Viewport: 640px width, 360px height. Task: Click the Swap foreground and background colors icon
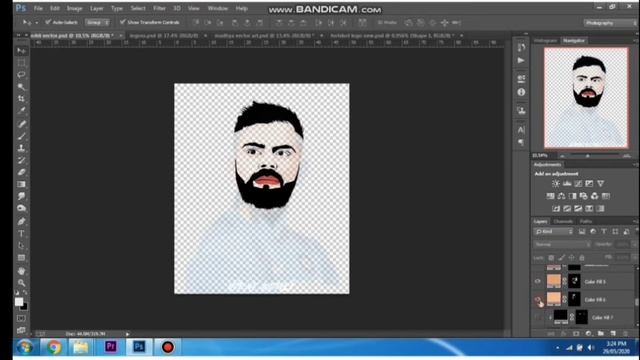click(x=25, y=293)
